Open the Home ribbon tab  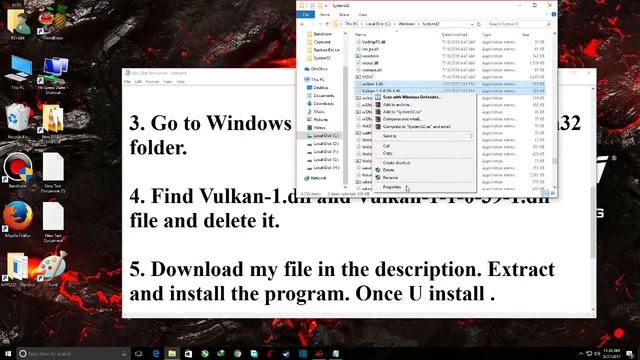pos(324,15)
